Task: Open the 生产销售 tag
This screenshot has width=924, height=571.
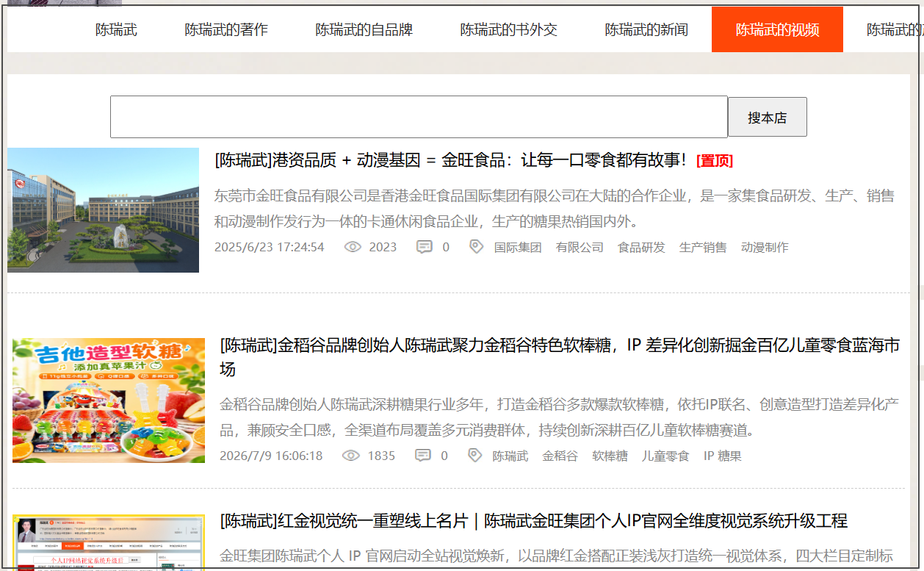Action: coord(703,248)
